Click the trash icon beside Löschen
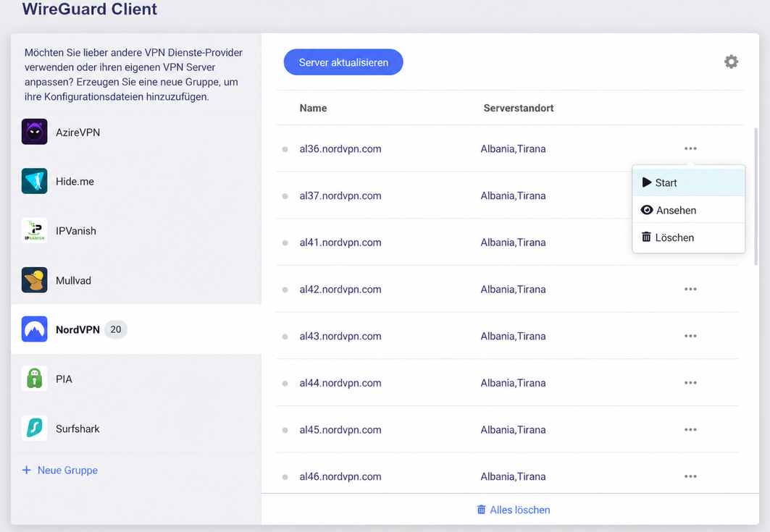 pos(646,237)
